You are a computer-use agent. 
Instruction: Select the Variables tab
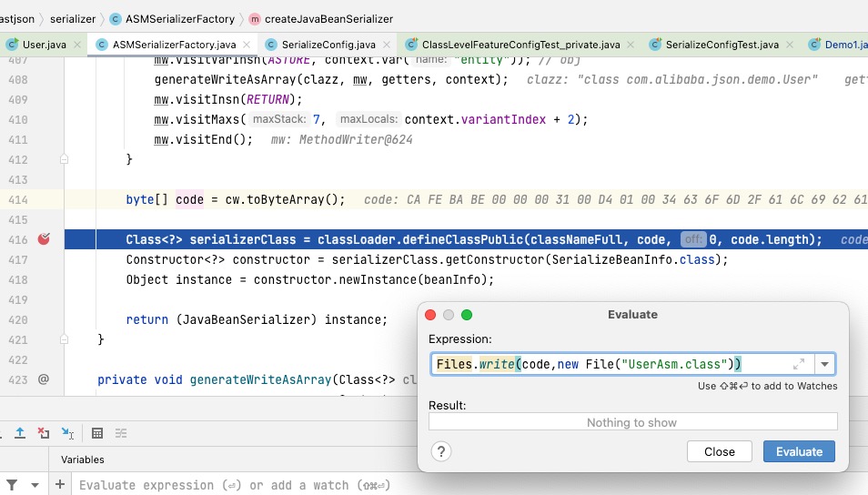[x=83, y=460]
